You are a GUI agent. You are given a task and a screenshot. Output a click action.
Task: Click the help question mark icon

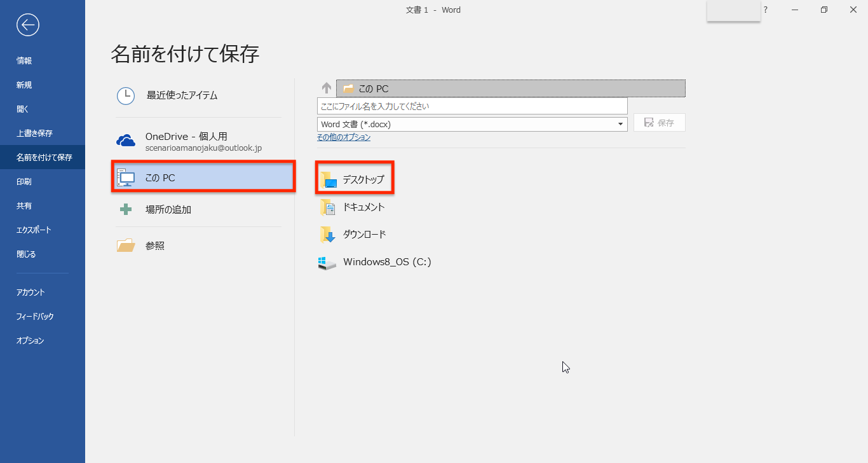766,10
